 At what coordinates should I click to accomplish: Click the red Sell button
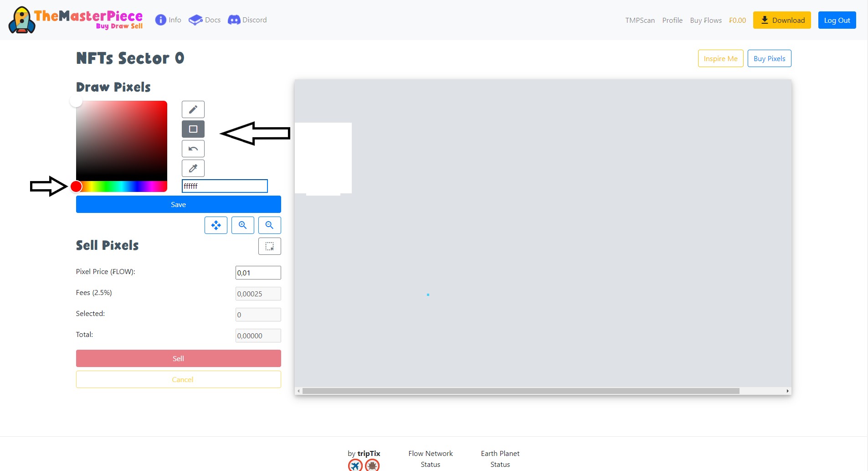click(x=179, y=358)
